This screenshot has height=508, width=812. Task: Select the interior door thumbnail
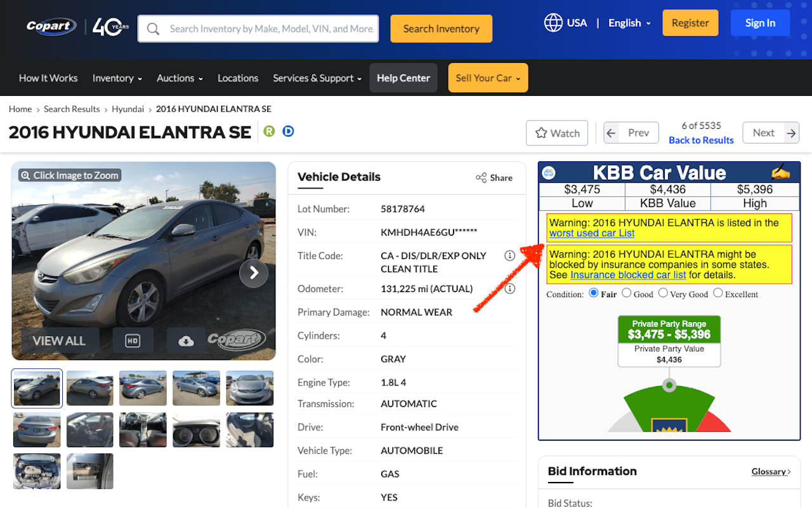pyautogui.click(x=90, y=430)
